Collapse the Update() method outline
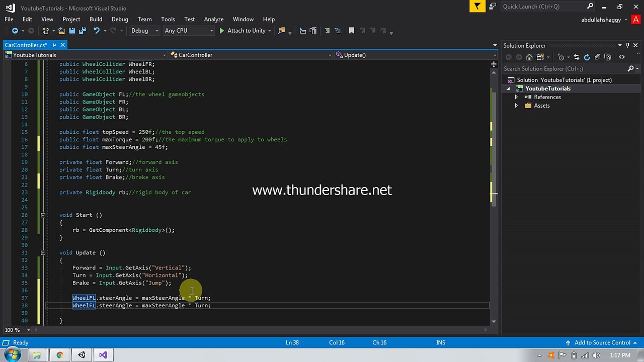644x362 pixels. [x=43, y=252]
